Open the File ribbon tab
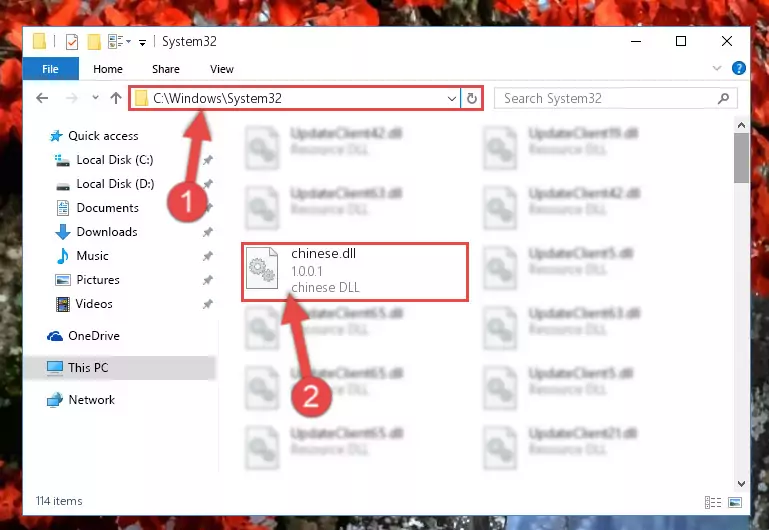769x530 pixels. point(51,69)
